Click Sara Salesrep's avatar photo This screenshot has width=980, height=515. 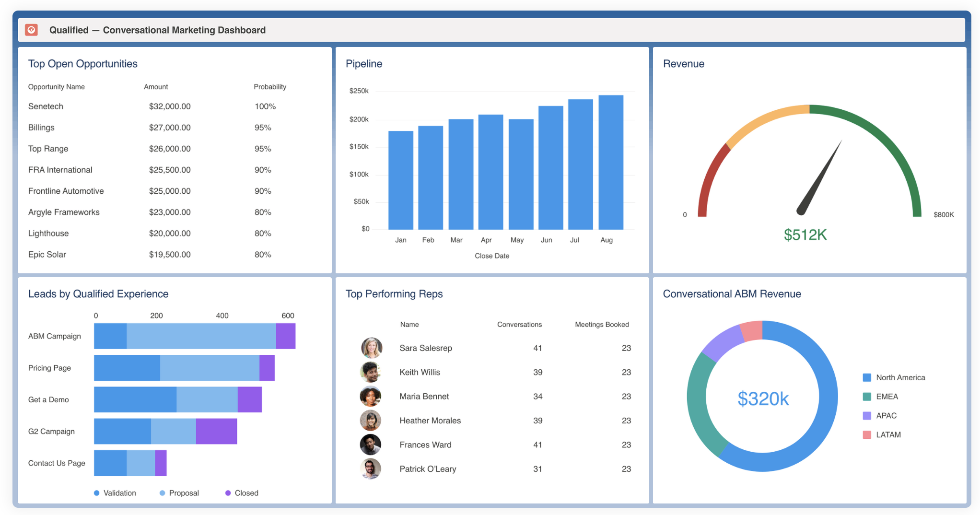click(x=371, y=348)
